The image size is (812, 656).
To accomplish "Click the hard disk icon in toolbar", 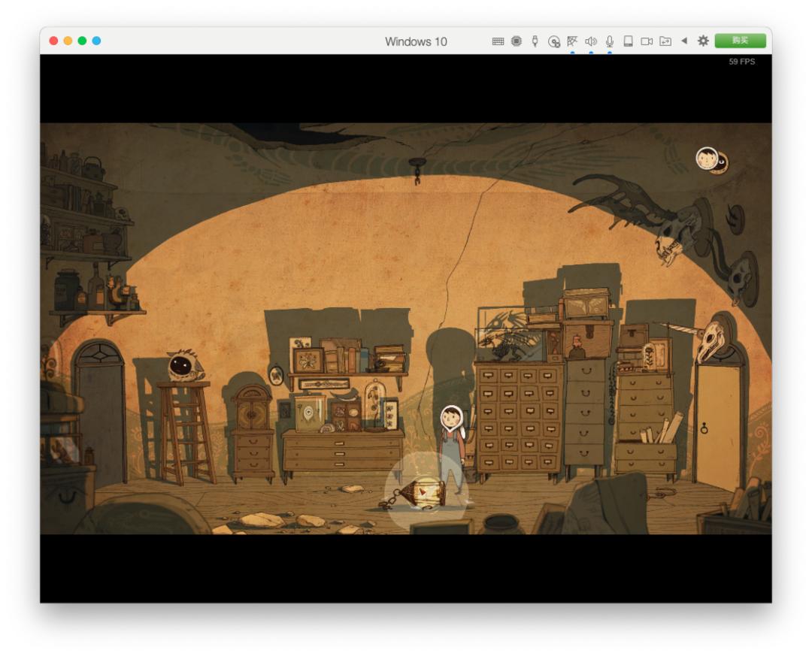I will tap(628, 41).
